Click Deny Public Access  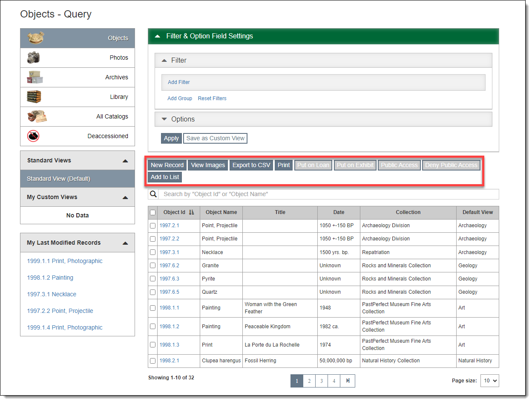pos(451,165)
